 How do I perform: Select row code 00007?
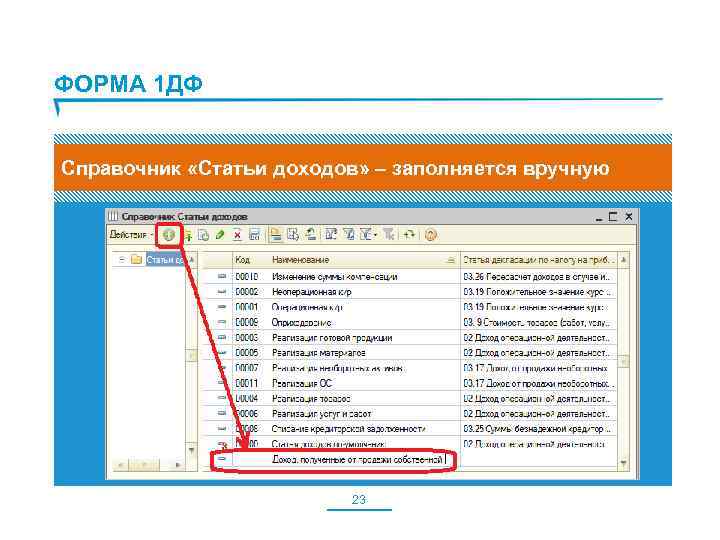coord(247,368)
